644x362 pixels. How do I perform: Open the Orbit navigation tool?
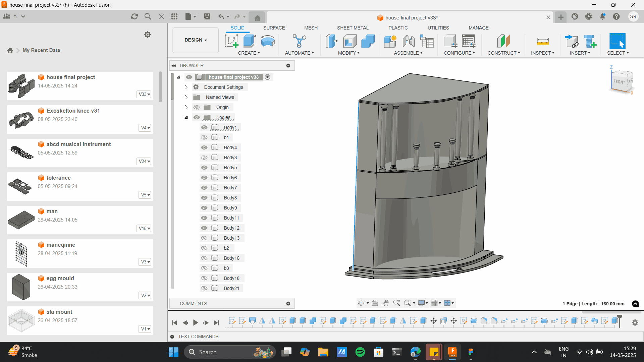coord(361,303)
